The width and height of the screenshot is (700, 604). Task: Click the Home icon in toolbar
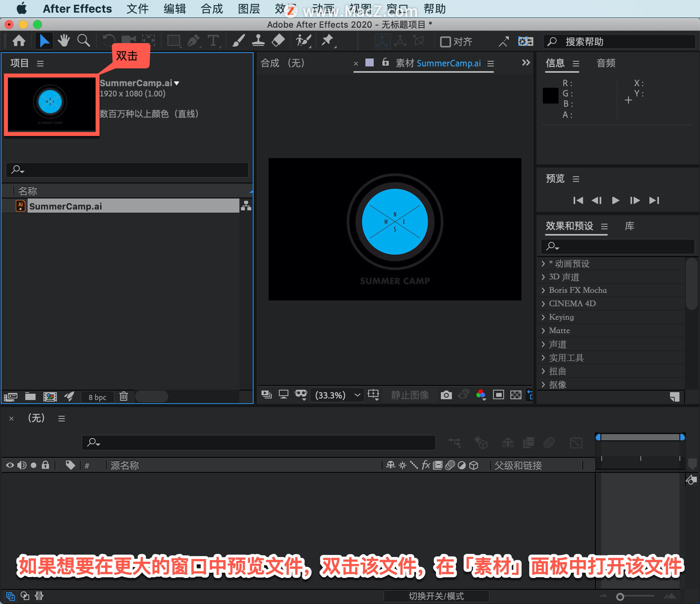point(19,41)
